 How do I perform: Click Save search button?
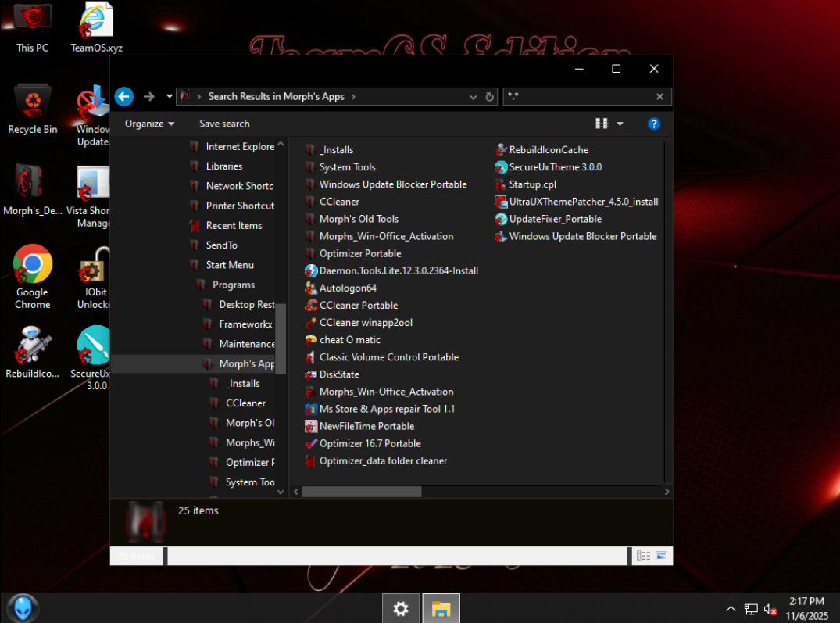224,124
